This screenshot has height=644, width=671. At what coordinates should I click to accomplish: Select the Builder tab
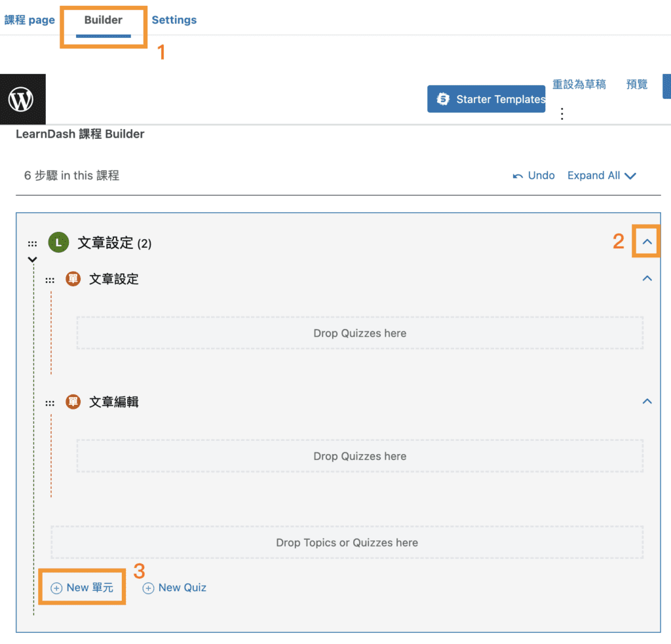[x=102, y=20]
